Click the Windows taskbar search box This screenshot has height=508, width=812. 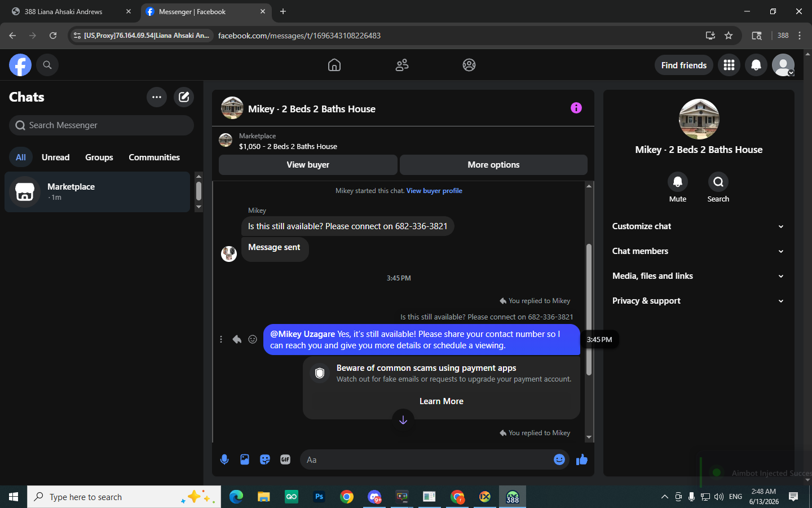pos(124,497)
